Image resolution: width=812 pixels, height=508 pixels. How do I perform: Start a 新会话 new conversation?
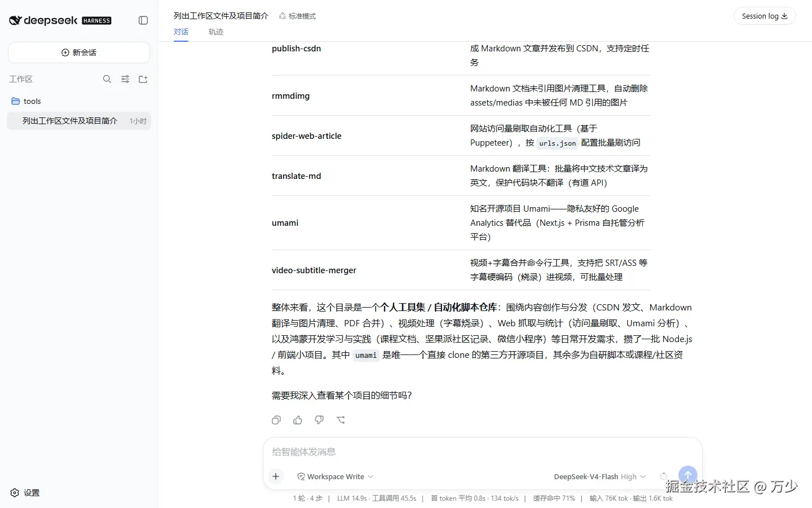coord(79,52)
